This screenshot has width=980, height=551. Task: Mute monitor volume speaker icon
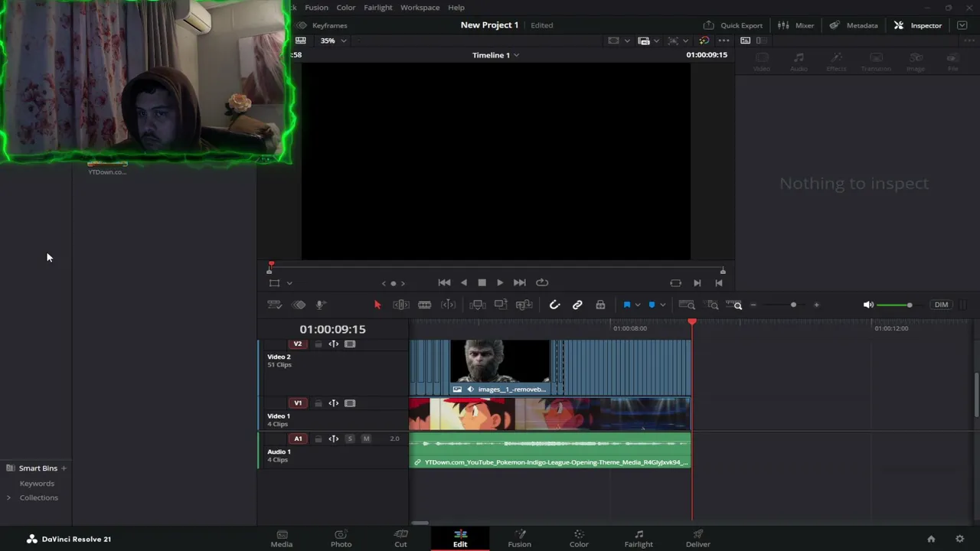pos(868,305)
